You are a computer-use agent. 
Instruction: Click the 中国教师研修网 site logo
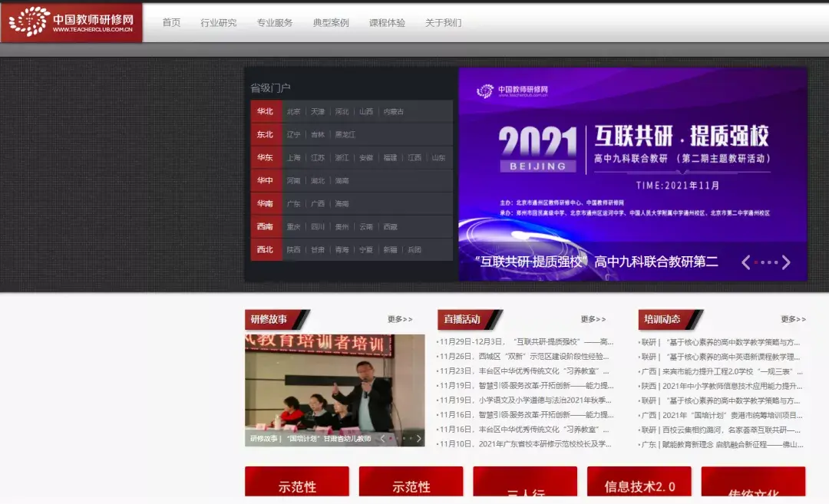(71, 21)
